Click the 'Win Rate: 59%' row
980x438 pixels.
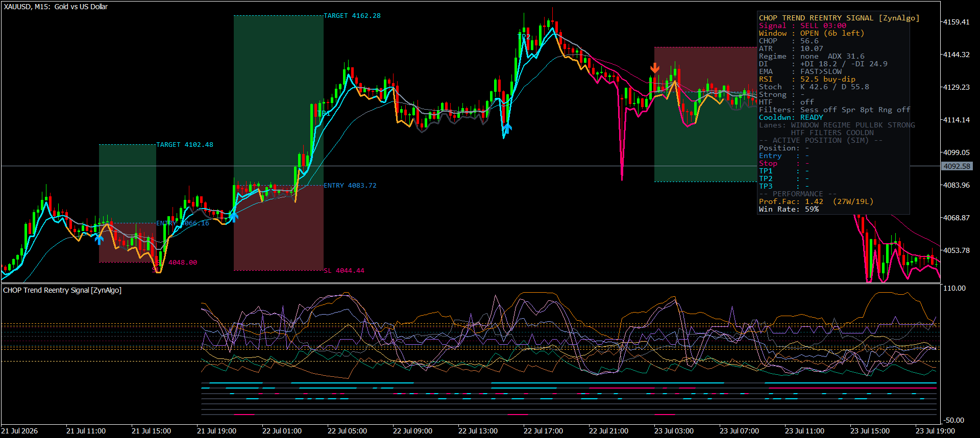click(x=789, y=209)
